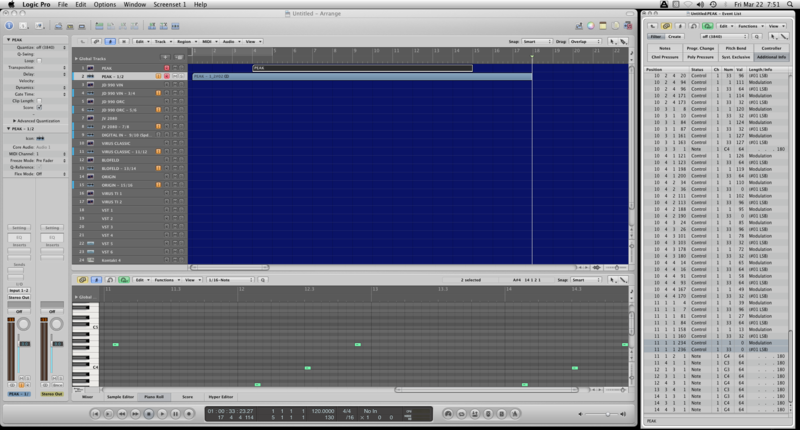Open the 1/16-Note quantize dropdown in Piano Roll

(x=230, y=280)
